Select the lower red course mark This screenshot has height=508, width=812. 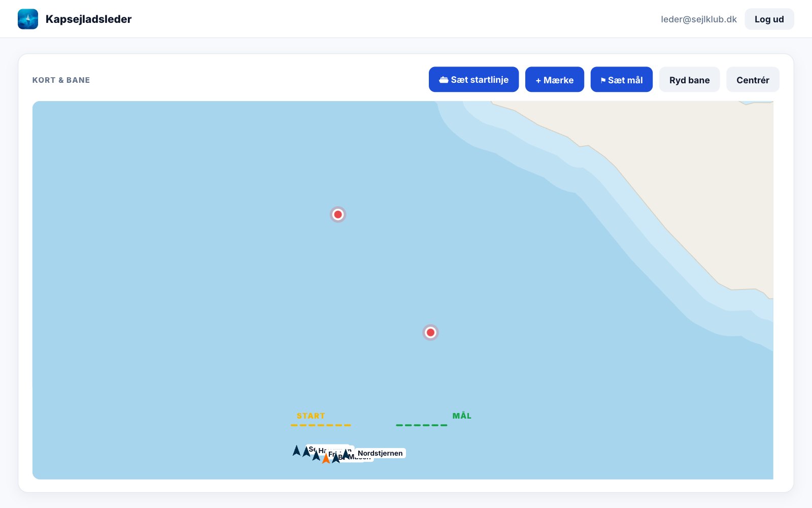click(430, 332)
